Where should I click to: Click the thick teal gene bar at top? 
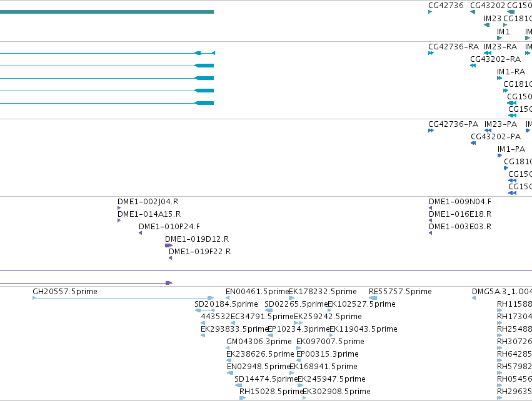tap(107, 12)
